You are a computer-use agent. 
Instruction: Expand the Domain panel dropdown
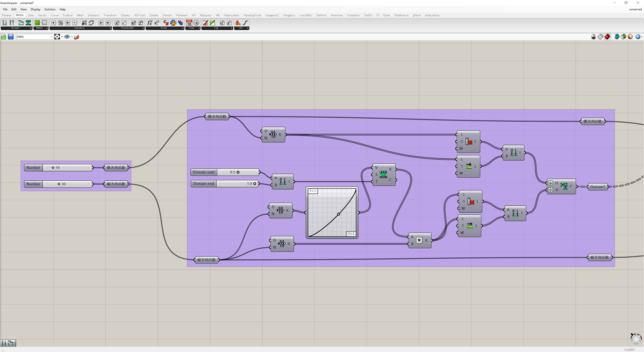pyautogui.click(x=31, y=28)
